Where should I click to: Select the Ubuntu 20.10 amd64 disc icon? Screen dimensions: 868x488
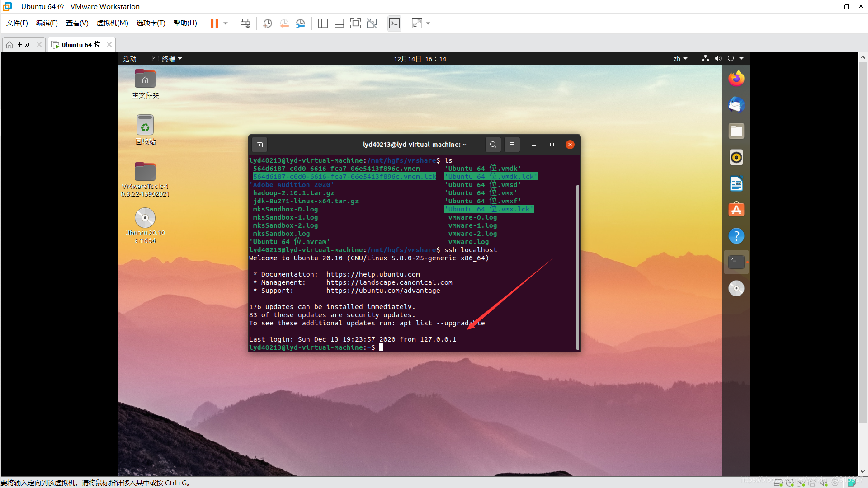point(145,226)
